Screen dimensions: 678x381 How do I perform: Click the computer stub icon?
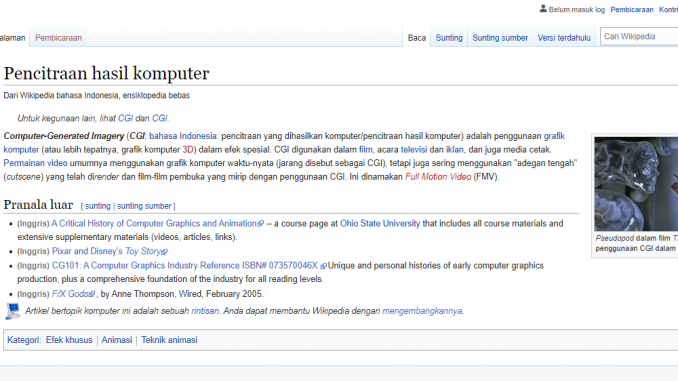(x=13, y=311)
